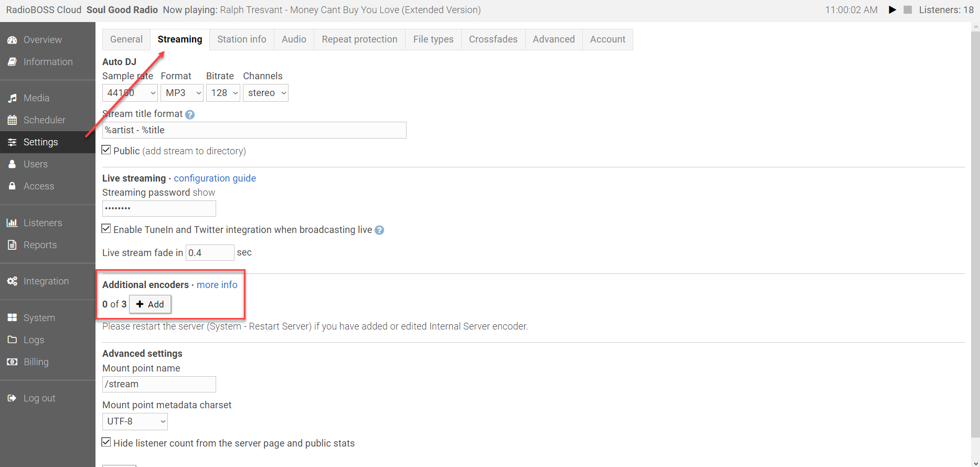
Task: Switch to the File types tab
Action: 433,39
